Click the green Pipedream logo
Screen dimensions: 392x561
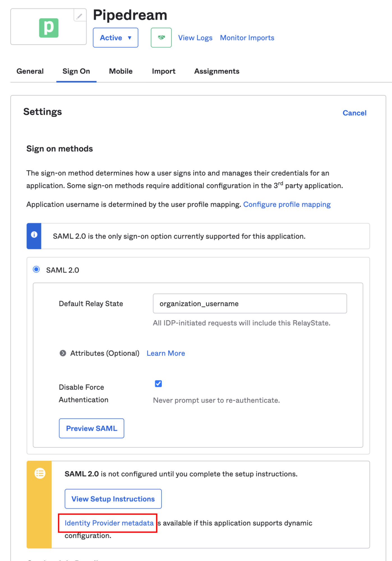49,28
